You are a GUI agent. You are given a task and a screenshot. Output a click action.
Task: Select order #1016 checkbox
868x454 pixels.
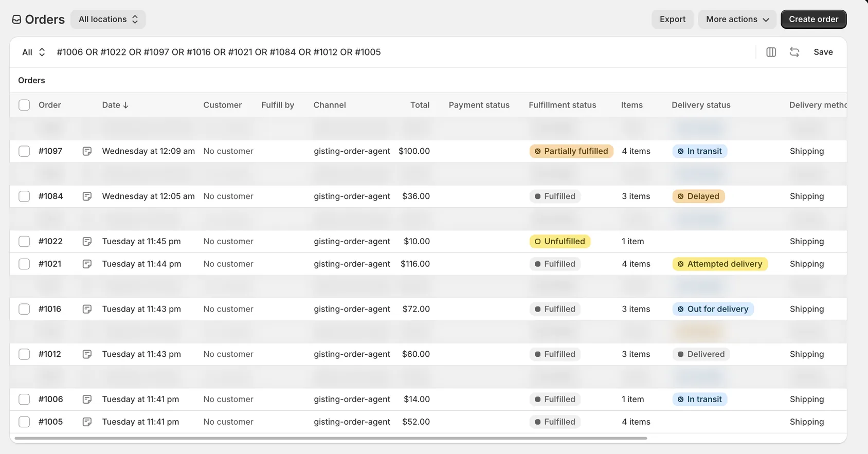[x=24, y=309]
